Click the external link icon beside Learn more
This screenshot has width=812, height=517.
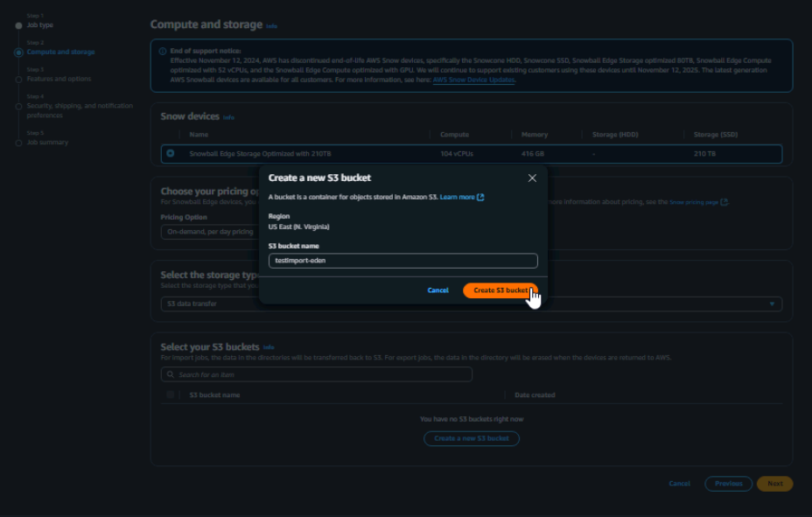pyautogui.click(x=481, y=198)
